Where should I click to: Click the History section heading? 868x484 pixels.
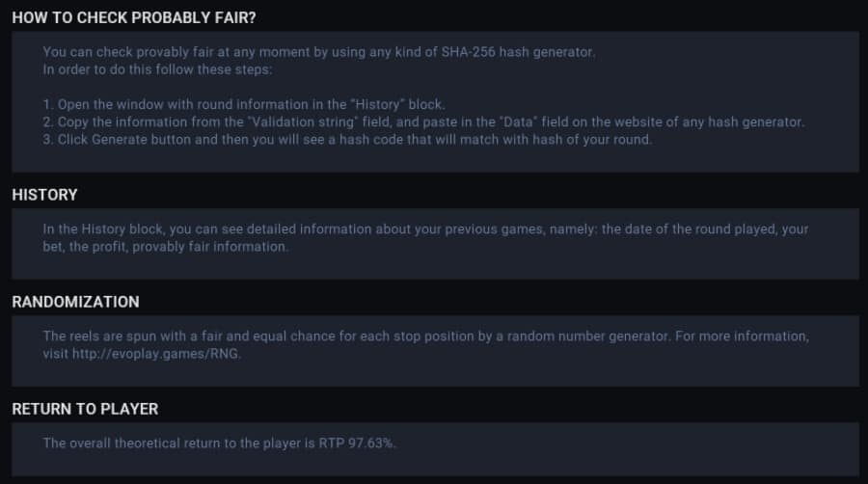click(x=44, y=195)
